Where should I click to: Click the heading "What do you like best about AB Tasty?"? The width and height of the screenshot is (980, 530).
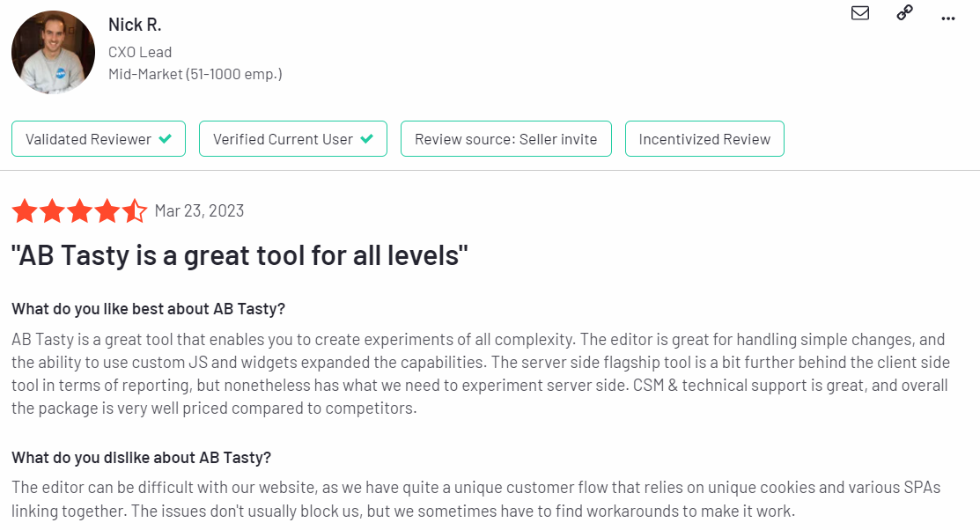coord(148,309)
